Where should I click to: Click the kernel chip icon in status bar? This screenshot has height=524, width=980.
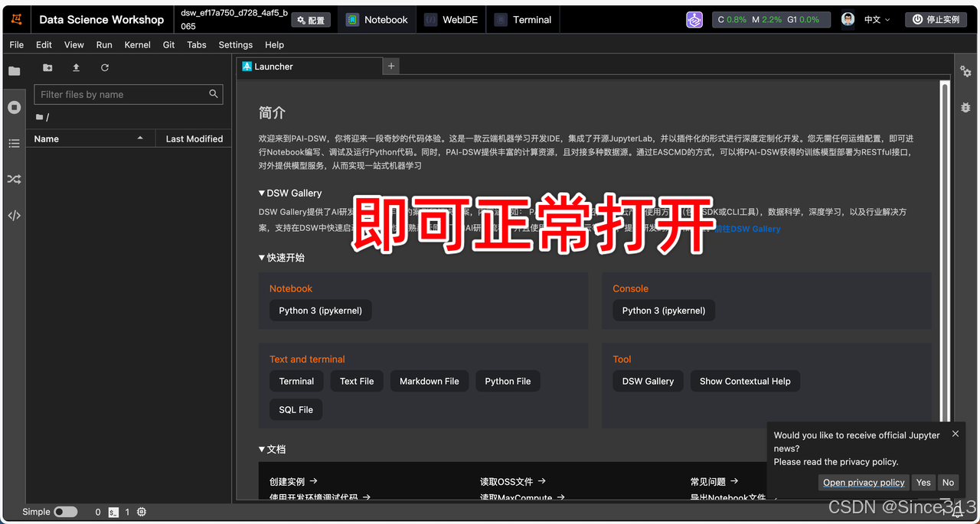[142, 512]
